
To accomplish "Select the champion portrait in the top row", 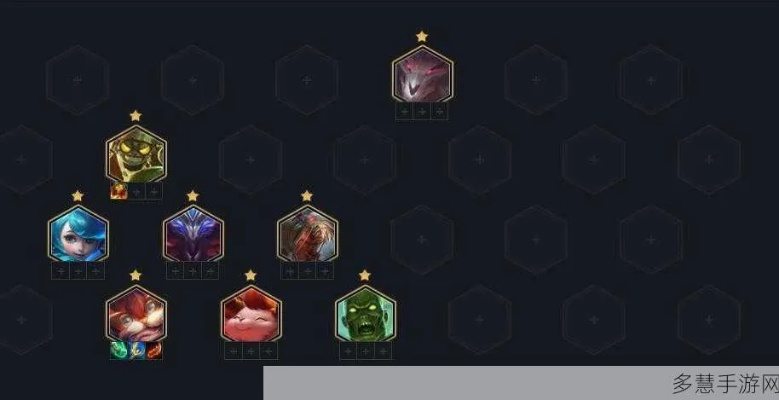I will [422, 74].
